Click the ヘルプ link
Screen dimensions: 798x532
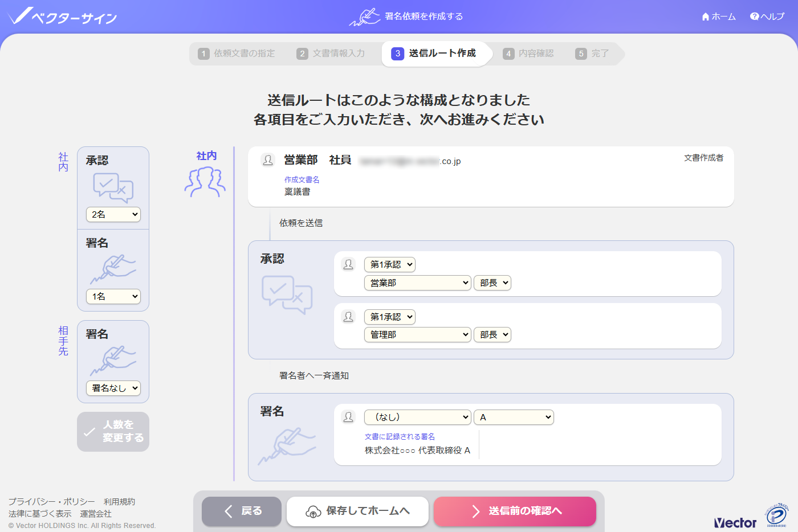[767, 17]
